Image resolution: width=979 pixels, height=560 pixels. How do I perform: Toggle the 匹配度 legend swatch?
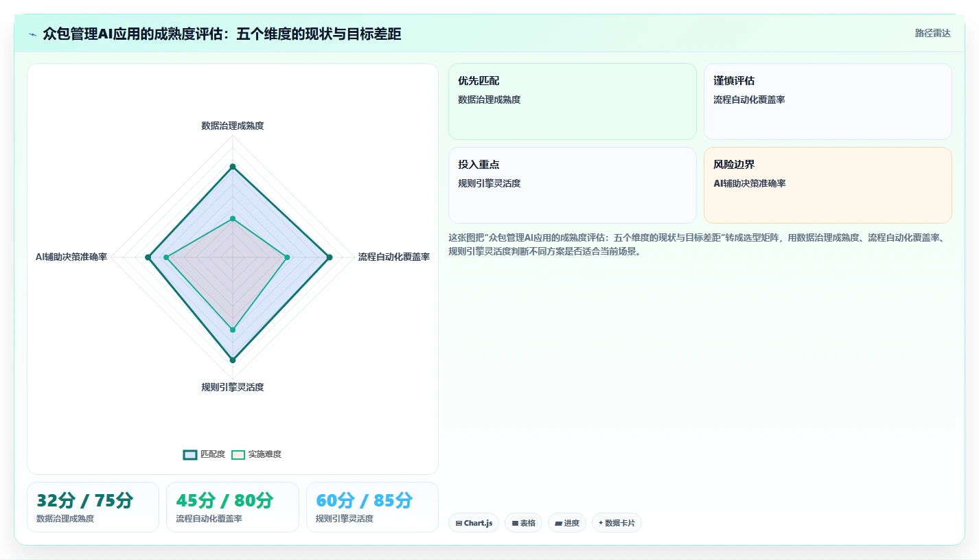(190, 454)
